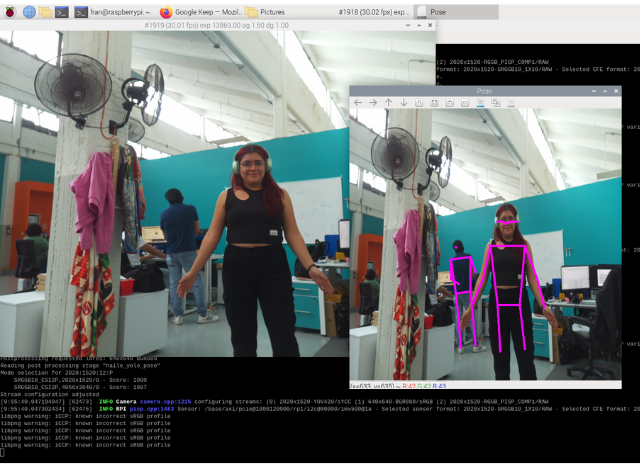
Task: Pan right in the Pose window toolbar
Action: [373, 103]
